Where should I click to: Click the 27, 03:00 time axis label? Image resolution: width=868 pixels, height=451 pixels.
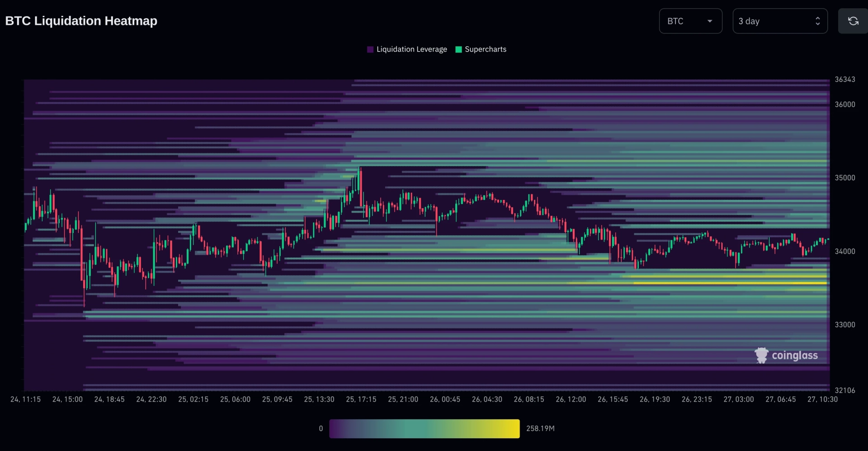click(x=739, y=399)
